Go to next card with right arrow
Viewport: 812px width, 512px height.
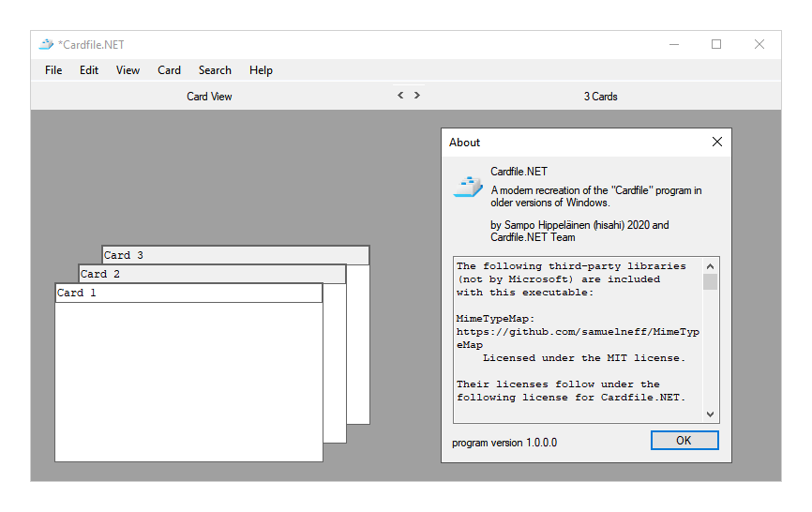[x=417, y=96]
